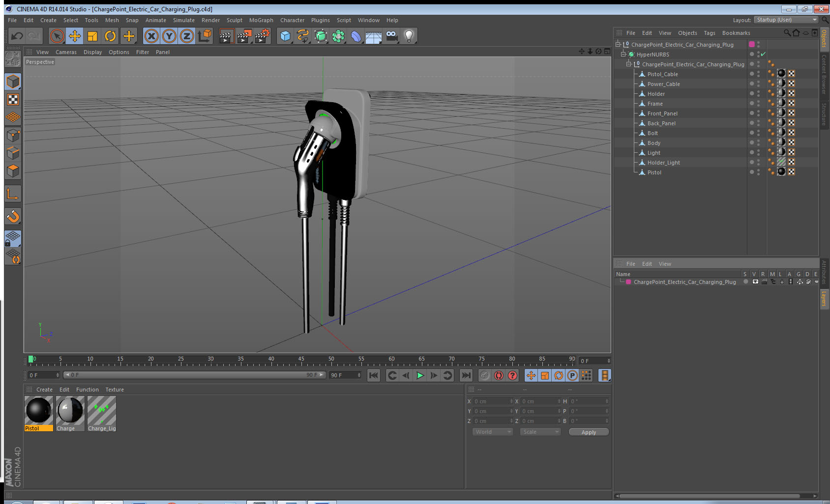Render active view clapperboard icon

click(226, 36)
